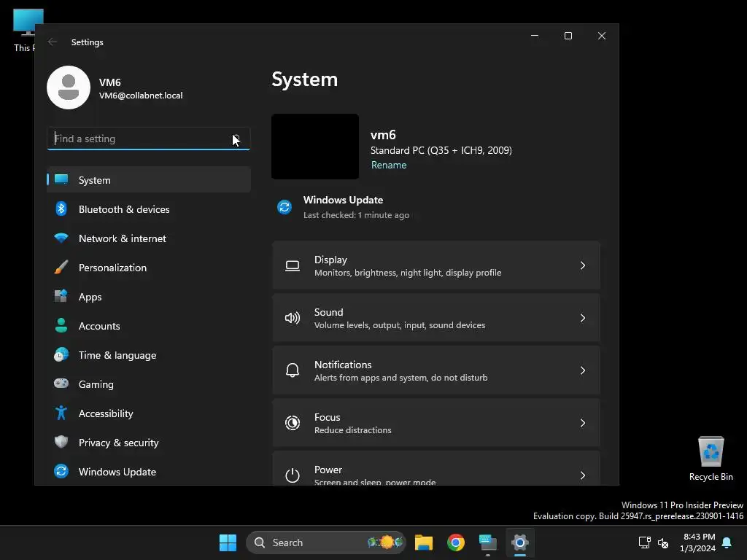747x560 pixels.
Task: Switch to Privacy & security category
Action: click(149, 443)
